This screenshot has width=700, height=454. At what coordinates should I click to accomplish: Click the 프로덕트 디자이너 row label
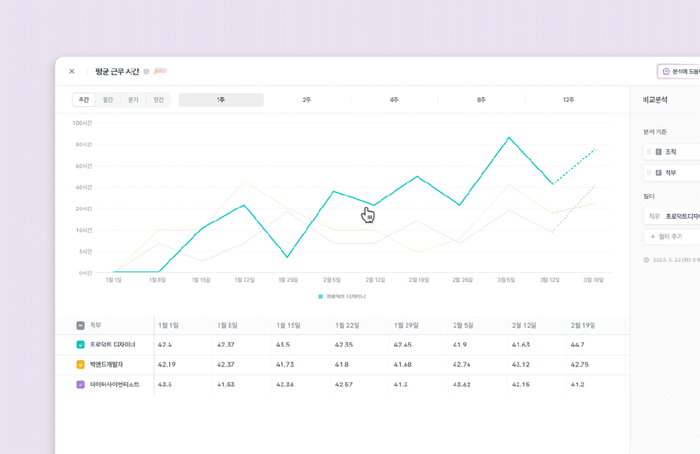(113, 345)
